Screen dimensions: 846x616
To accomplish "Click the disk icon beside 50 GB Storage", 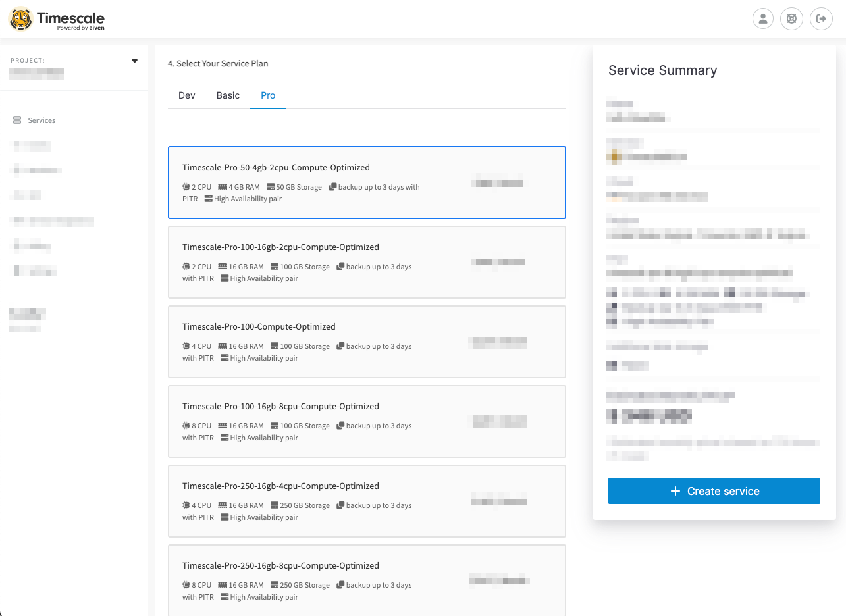I will [271, 187].
